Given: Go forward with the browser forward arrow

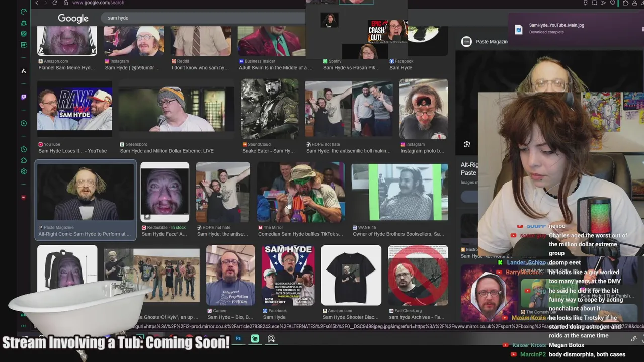Looking at the screenshot, I should tap(46, 3).
